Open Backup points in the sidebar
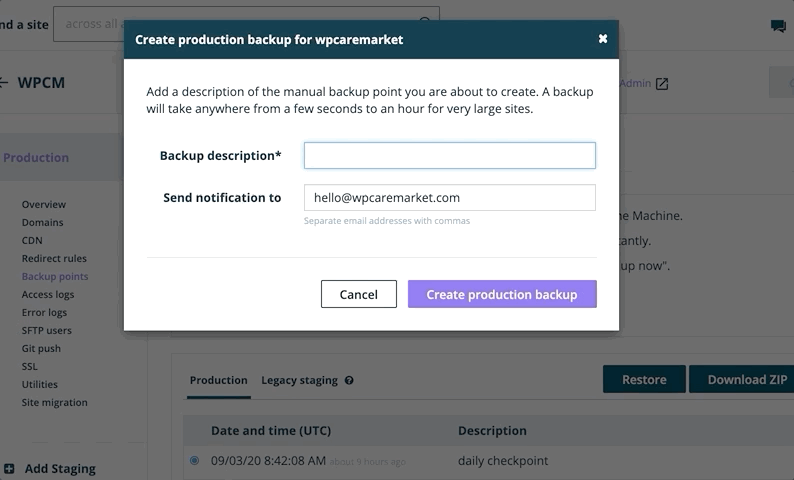 click(55, 276)
